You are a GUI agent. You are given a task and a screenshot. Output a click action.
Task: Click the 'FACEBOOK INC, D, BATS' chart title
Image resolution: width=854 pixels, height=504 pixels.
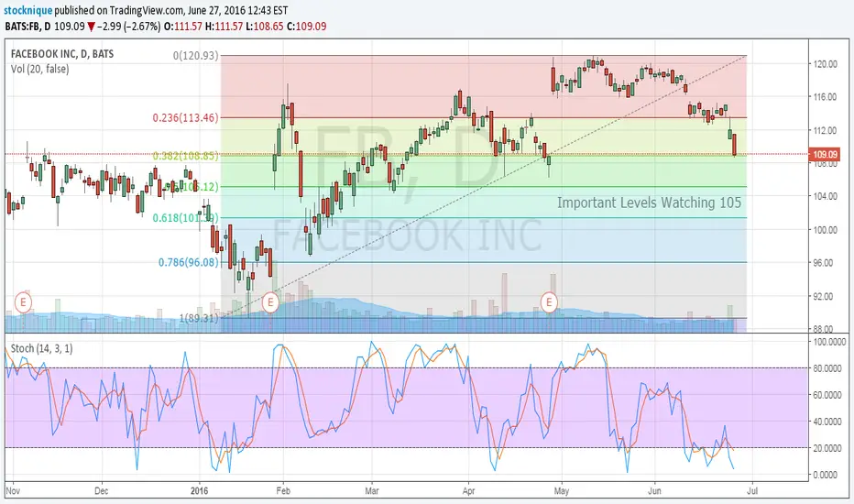(x=62, y=54)
